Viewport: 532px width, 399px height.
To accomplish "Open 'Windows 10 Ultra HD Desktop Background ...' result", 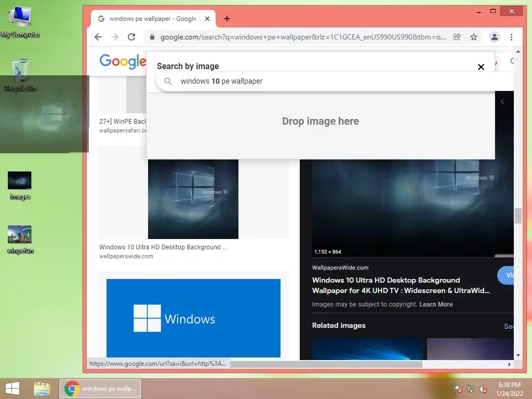I will click(x=163, y=247).
